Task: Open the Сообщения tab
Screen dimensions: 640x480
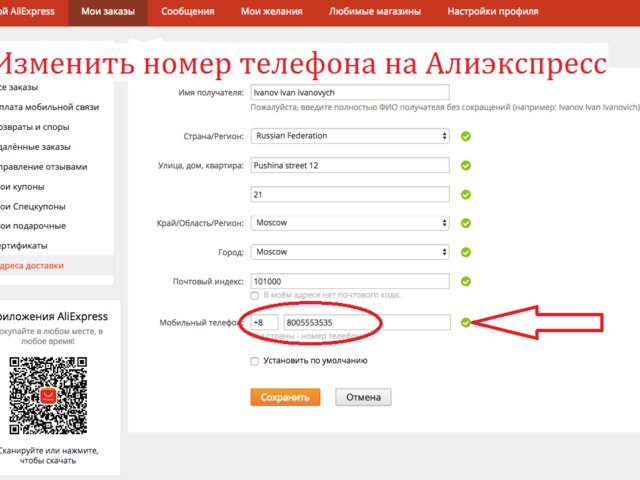Action: (x=187, y=12)
